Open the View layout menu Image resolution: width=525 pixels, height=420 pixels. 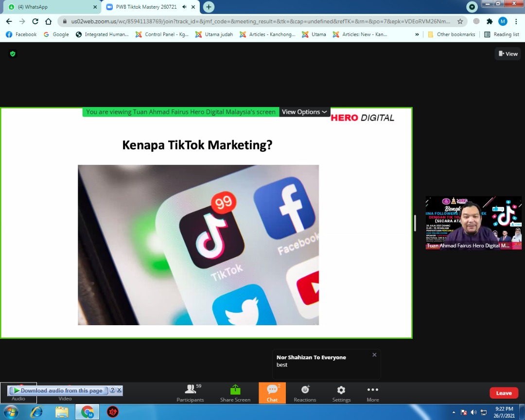508,54
